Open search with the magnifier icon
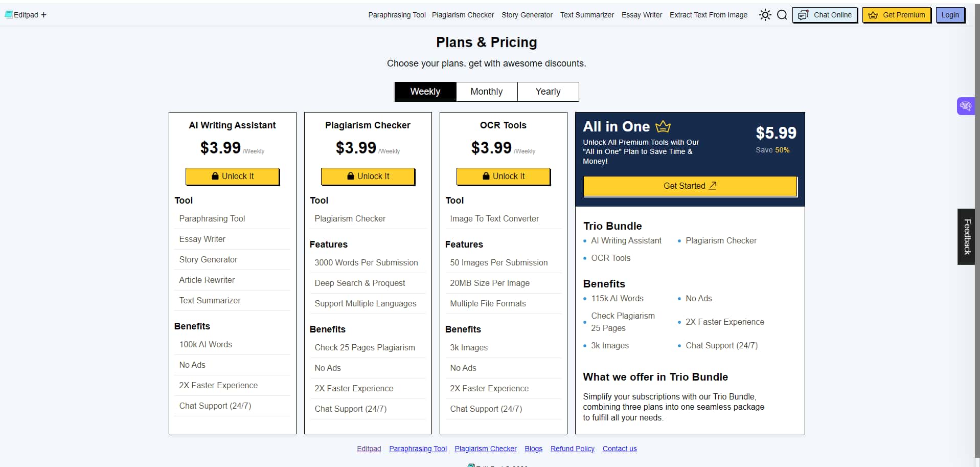This screenshot has width=980, height=467. click(x=782, y=15)
